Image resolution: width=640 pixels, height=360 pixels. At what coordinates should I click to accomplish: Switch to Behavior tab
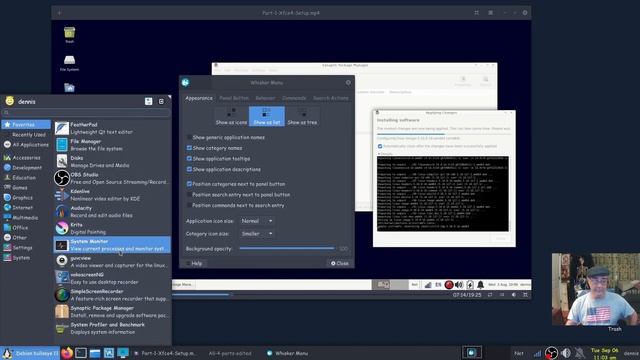pyautogui.click(x=265, y=98)
